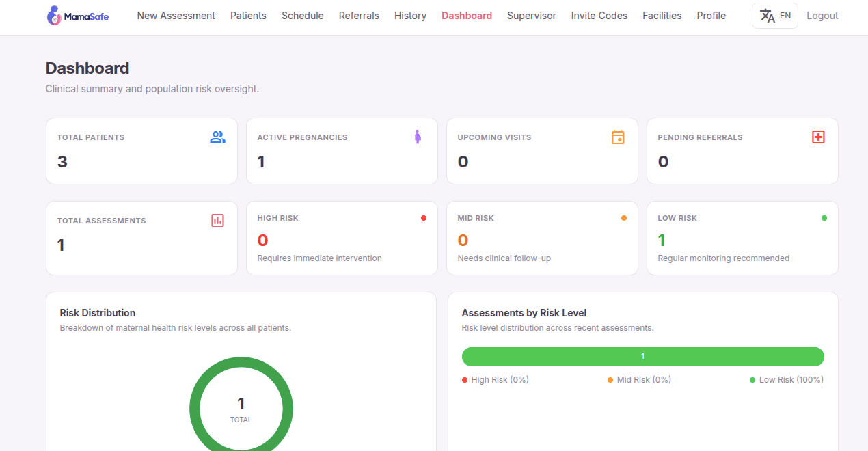Select the Dashboard nav item
Viewport: 868px width, 451px height.
coord(467,16)
